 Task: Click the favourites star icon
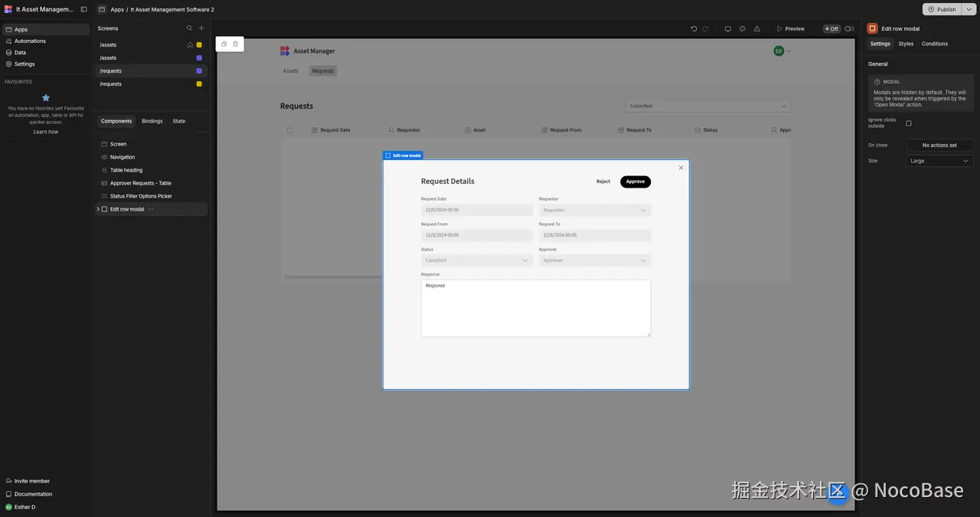(x=46, y=98)
